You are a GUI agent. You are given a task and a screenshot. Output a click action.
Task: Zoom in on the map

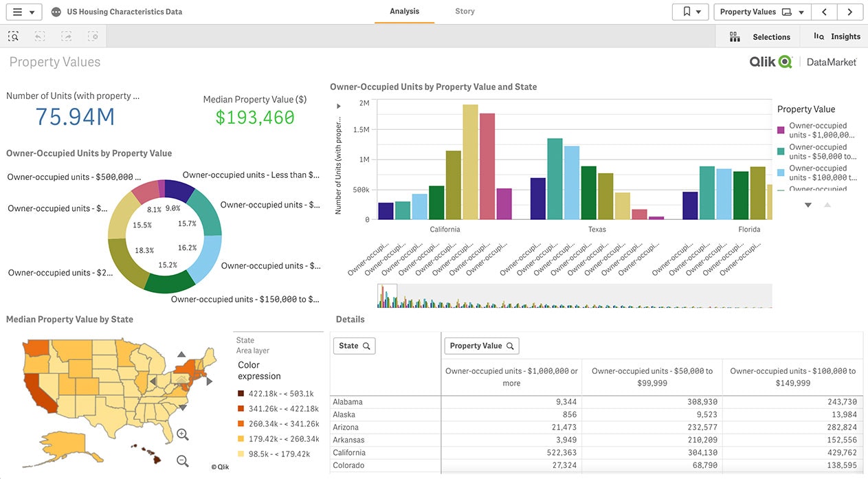182,434
